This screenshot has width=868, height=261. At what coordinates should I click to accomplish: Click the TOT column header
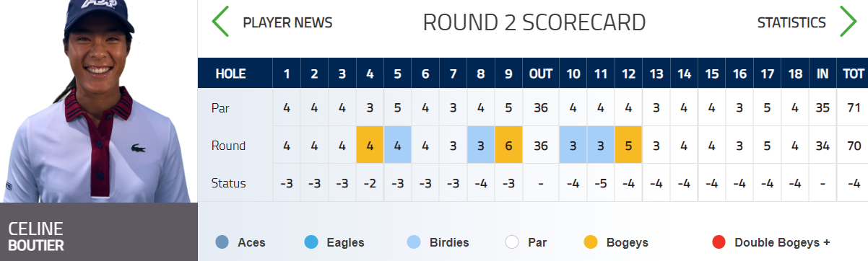point(853,74)
